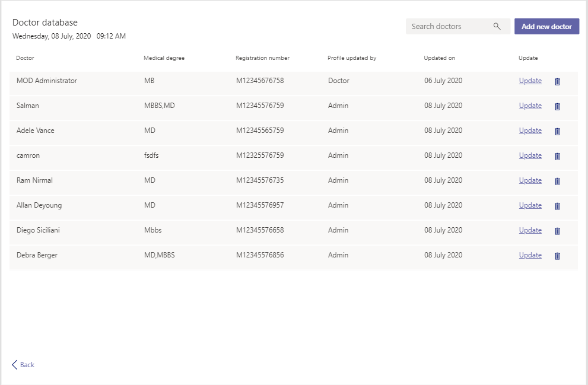The image size is (588, 385).
Task: Click the camron doctor name
Action: point(28,155)
